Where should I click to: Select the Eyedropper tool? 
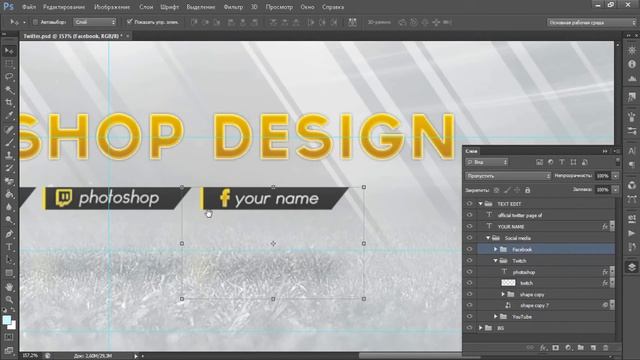[x=9, y=116]
